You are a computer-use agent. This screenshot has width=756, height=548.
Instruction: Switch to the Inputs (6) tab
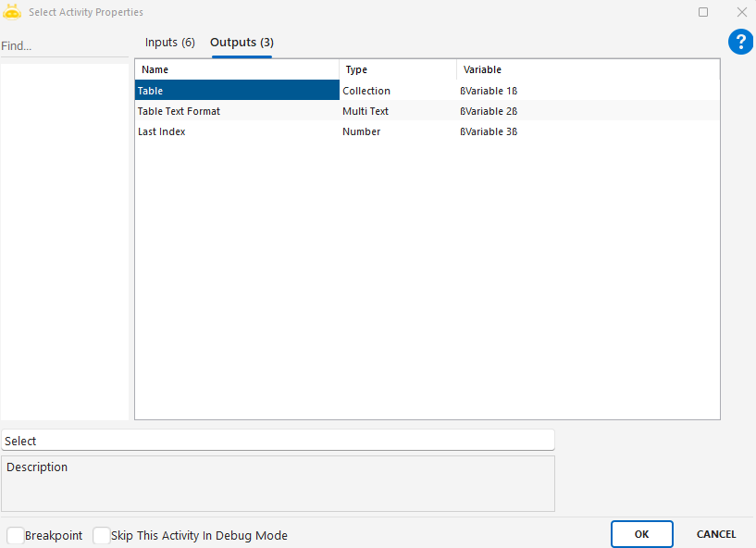point(170,43)
